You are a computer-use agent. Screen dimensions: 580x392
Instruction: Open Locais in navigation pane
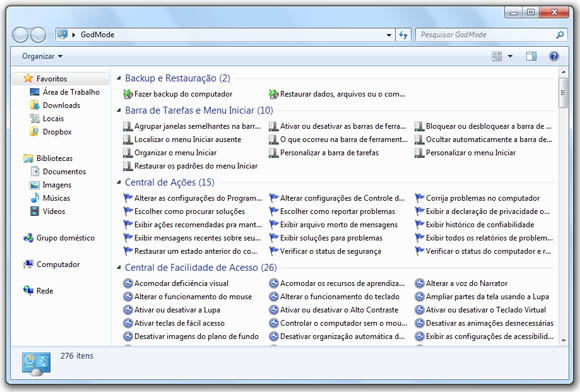coord(47,119)
